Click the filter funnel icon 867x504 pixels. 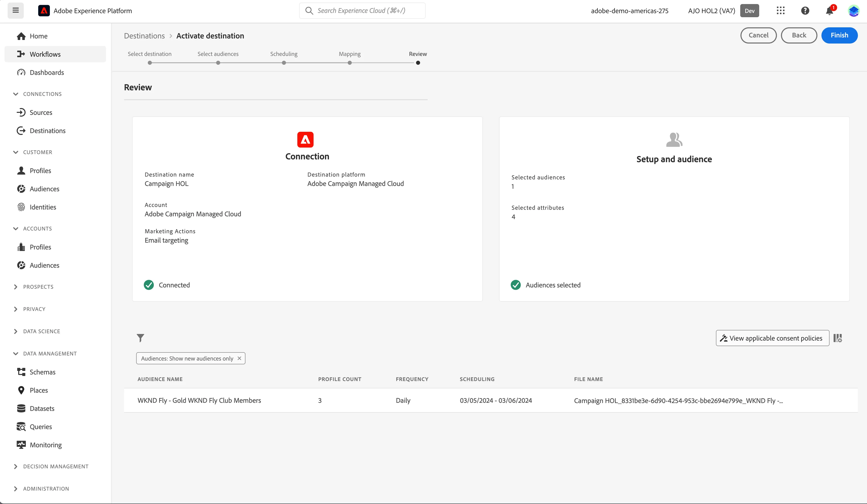pyautogui.click(x=140, y=338)
